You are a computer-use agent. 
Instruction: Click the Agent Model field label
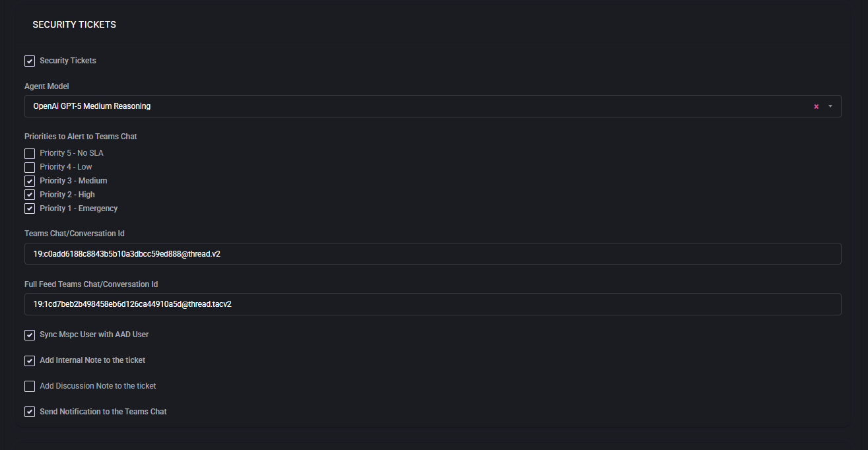coord(46,86)
